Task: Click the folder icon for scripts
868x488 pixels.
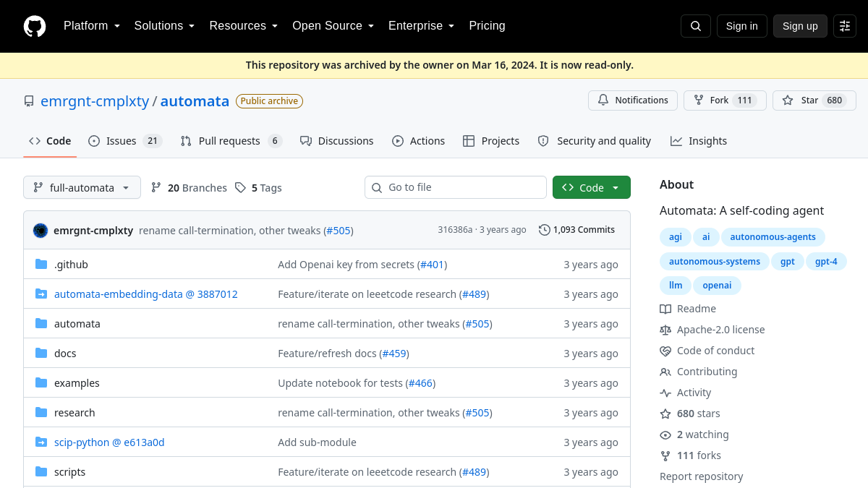Action: click(41, 472)
